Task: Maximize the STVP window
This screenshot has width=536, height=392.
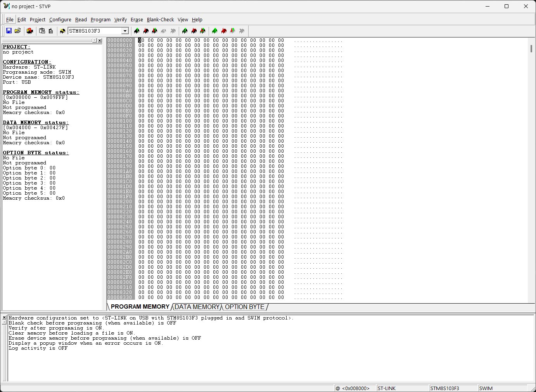Action: (x=507, y=6)
